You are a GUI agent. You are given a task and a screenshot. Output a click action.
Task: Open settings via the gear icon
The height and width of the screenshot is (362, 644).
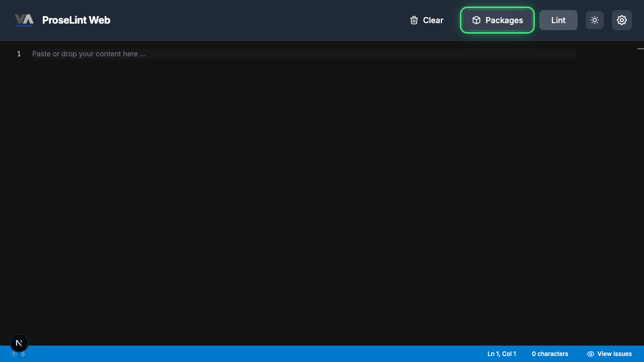point(621,20)
